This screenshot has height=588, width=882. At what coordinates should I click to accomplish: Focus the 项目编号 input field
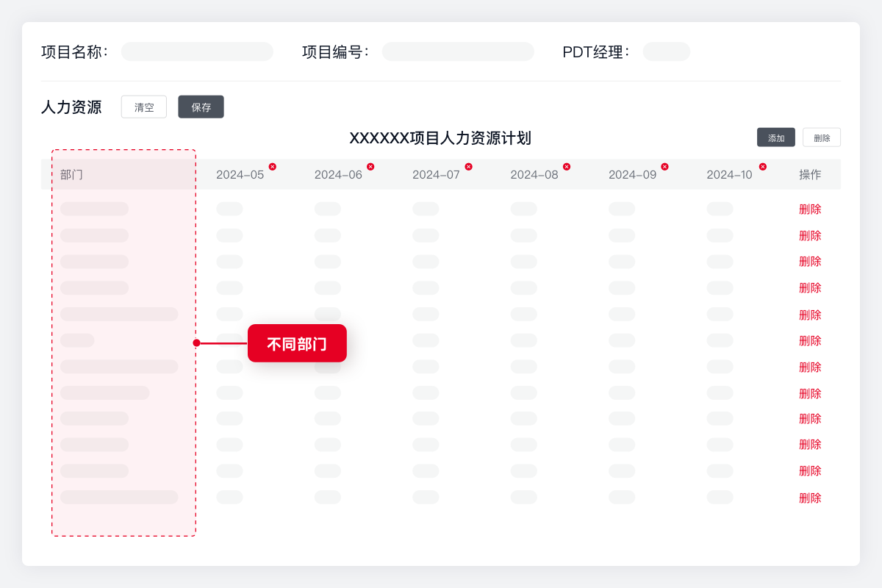pos(458,51)
